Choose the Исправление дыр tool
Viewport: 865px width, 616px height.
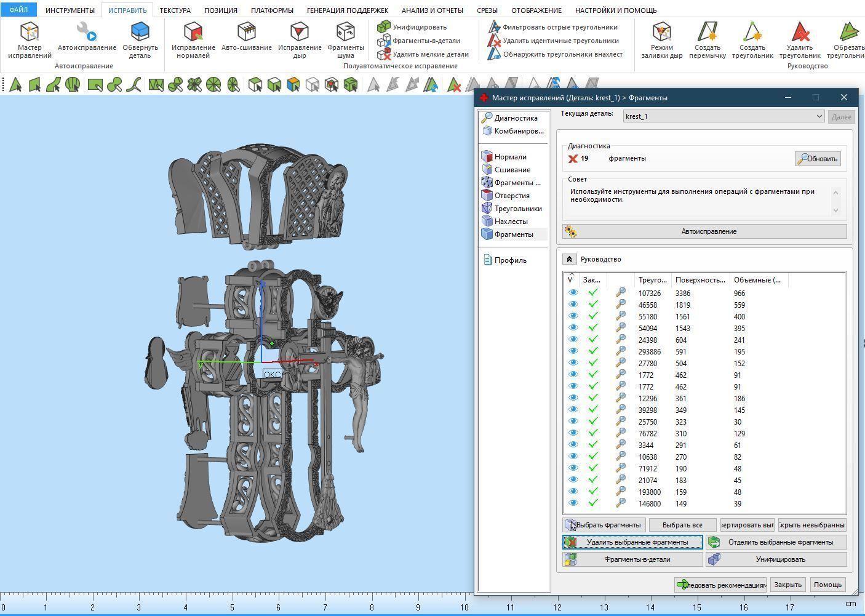[x=300, y=33]
